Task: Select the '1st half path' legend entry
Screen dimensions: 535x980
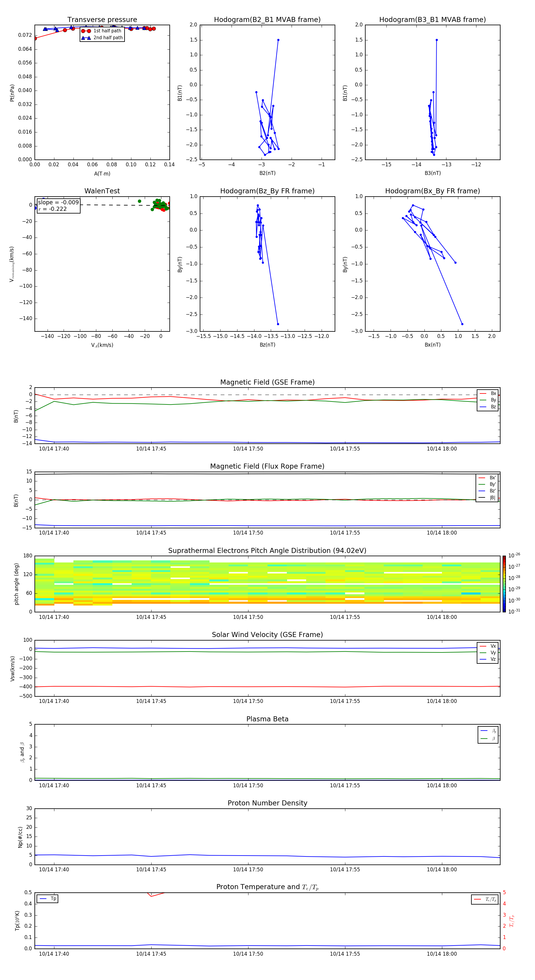Action: 102,31
